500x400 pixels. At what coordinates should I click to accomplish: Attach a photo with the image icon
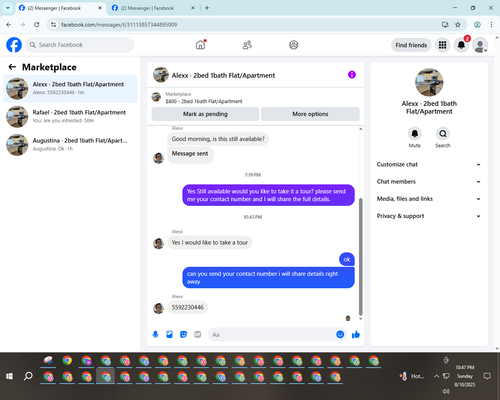click(169, 334)
